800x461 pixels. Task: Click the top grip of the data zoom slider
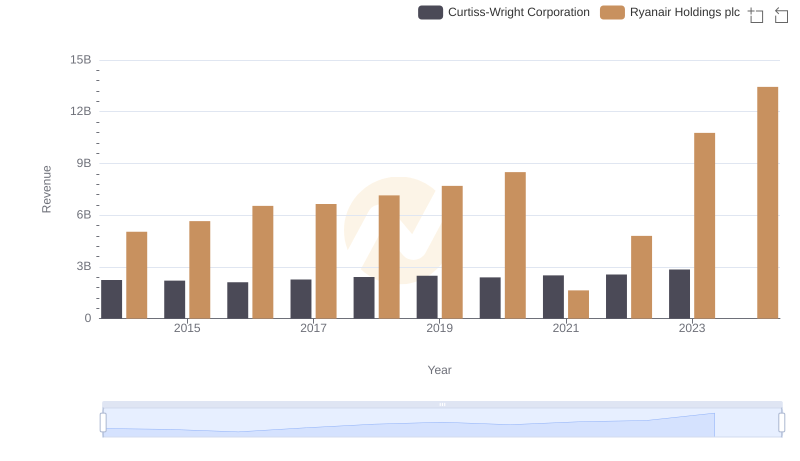442,404
